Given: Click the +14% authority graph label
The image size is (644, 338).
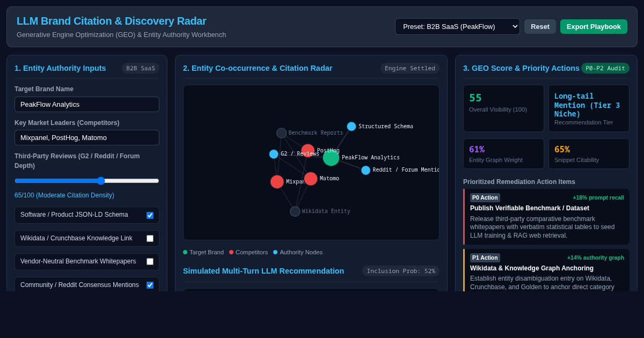Looking at the screenshot, I should [x=596, y=258].
